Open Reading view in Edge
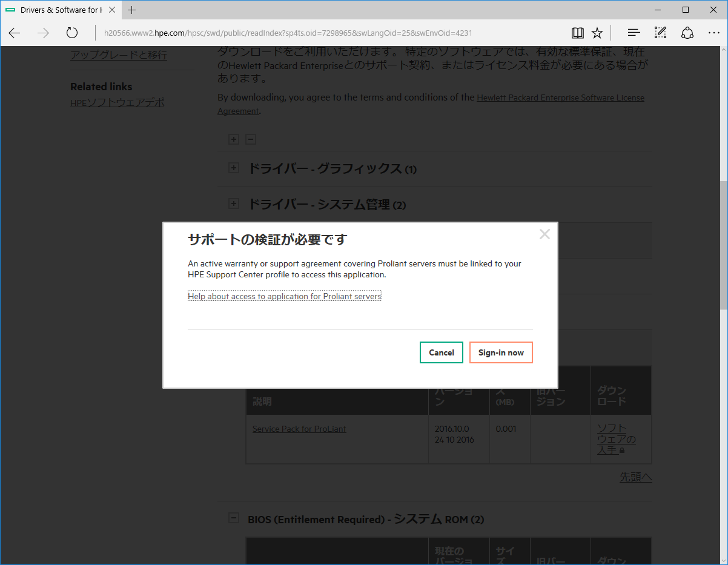The height and width of the screenshot is (565, 728). 577,33
